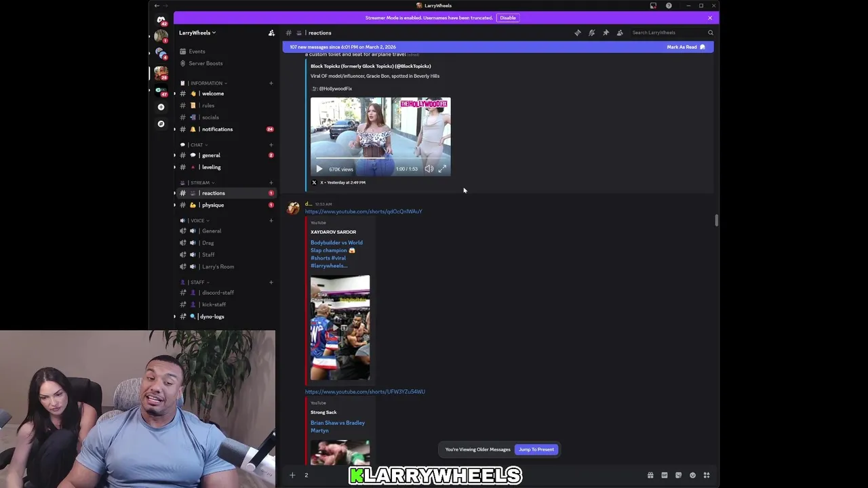
Task: Show pinned messages with the pin icon
Action: [606, 33]
